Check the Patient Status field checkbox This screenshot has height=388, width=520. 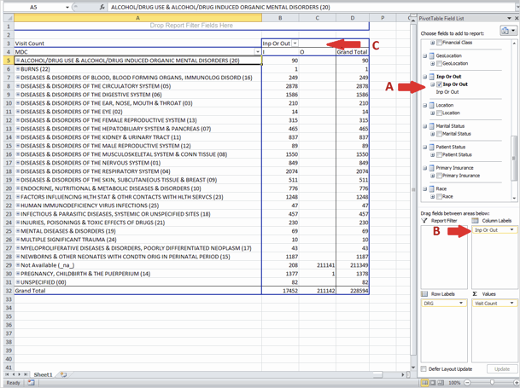click(439, 155)
